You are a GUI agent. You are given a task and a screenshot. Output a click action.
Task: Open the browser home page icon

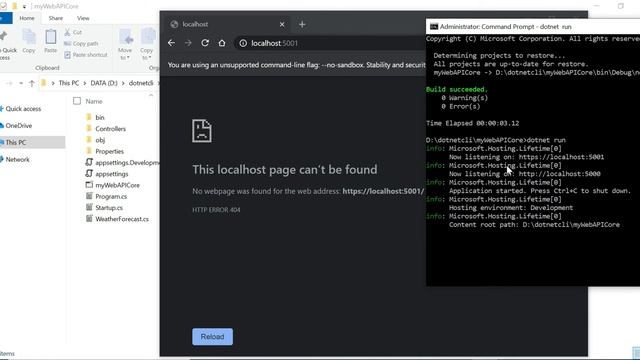pos(222,43)
